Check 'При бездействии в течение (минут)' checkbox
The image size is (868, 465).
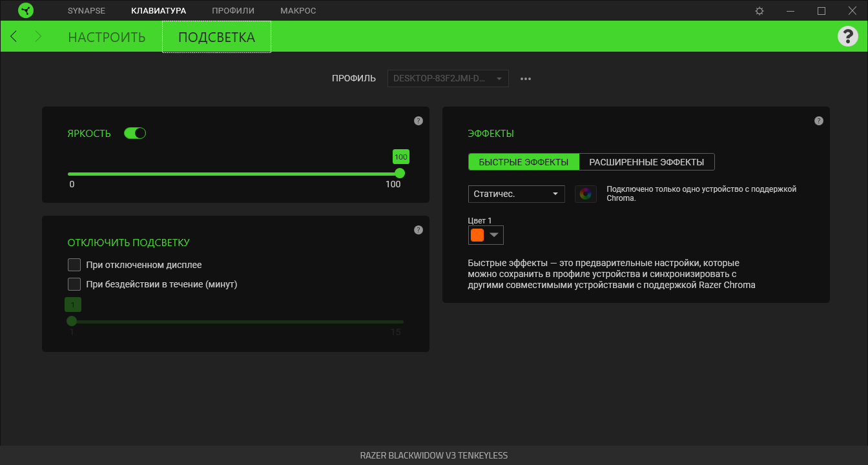point(74,284)
